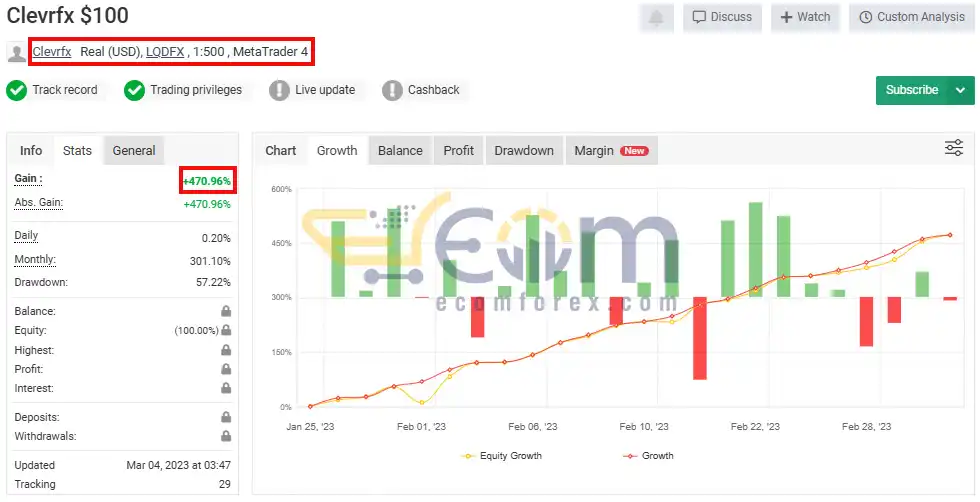Screen dimensions: 980x502
Task: Switch to the General tab
Action: (x=134, y=151)
